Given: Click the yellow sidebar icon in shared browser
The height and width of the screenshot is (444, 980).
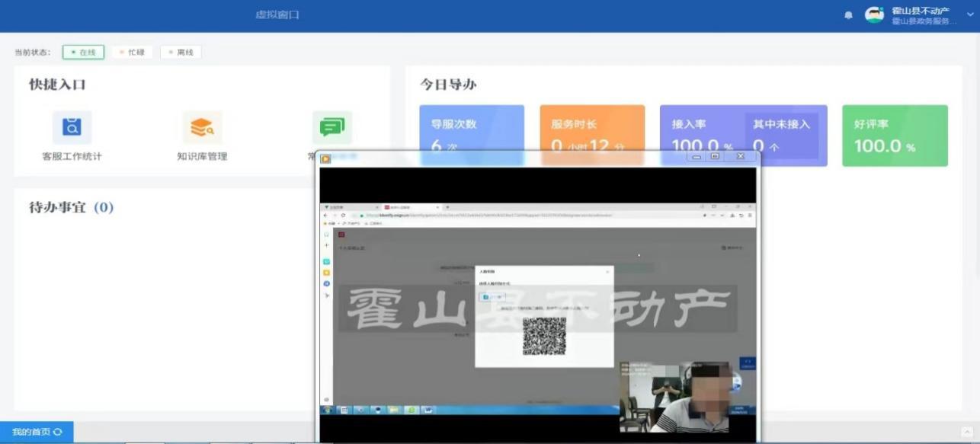Looking at the screenshot, I should (x=326, y=273).
